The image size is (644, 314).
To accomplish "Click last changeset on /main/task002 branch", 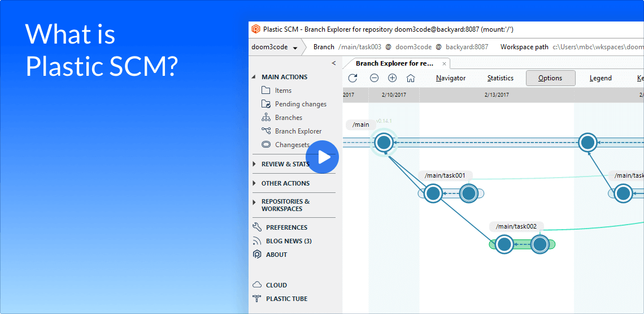I will pos(539,244).
